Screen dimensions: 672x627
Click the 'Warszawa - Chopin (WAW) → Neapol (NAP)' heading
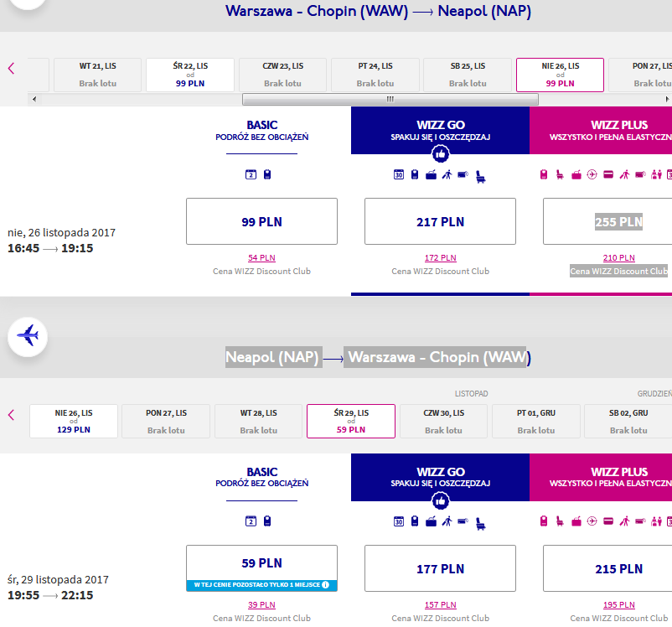378,11
